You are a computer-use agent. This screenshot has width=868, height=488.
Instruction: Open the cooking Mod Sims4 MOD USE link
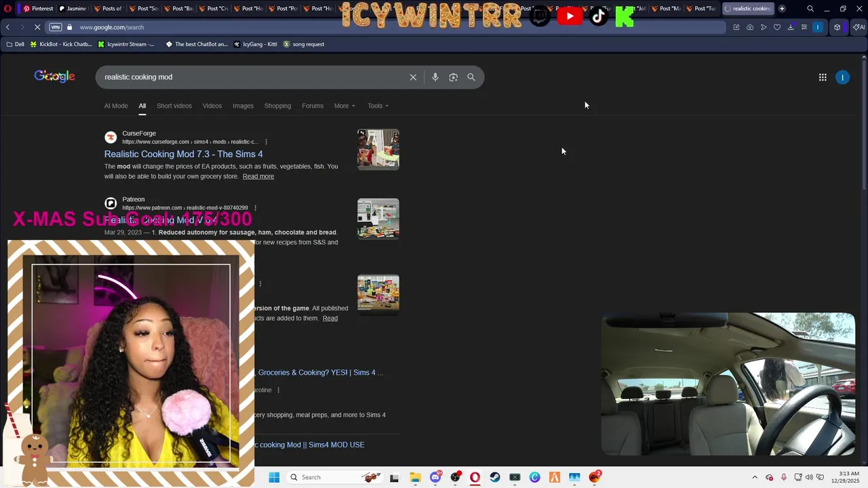point(309,445)
